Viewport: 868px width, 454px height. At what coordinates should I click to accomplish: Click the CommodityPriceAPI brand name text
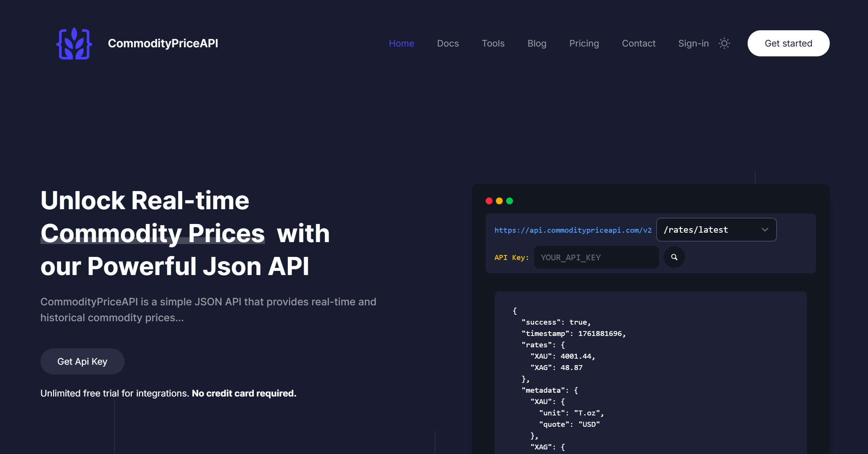coord(163,43)
